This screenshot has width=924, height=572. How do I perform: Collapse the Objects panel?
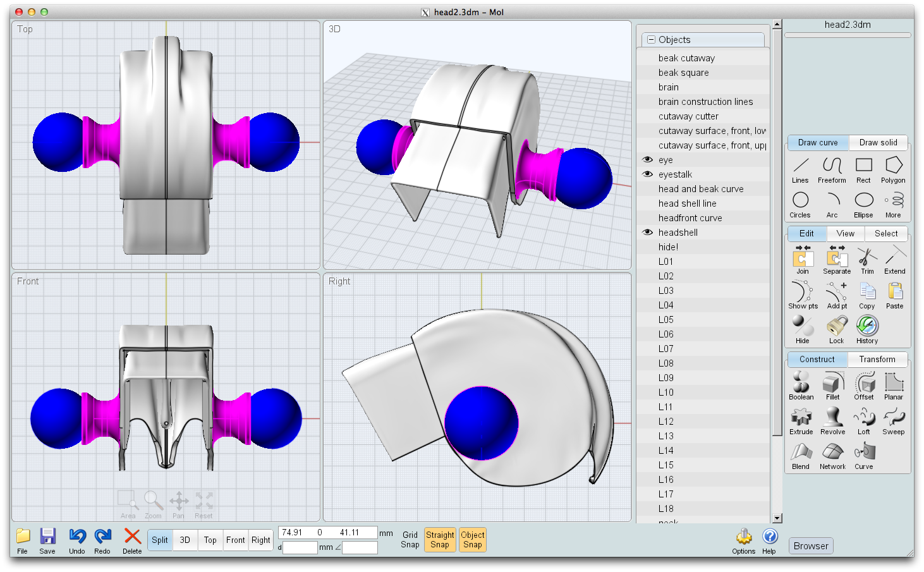pyautogui.click(x=650, y=39)
